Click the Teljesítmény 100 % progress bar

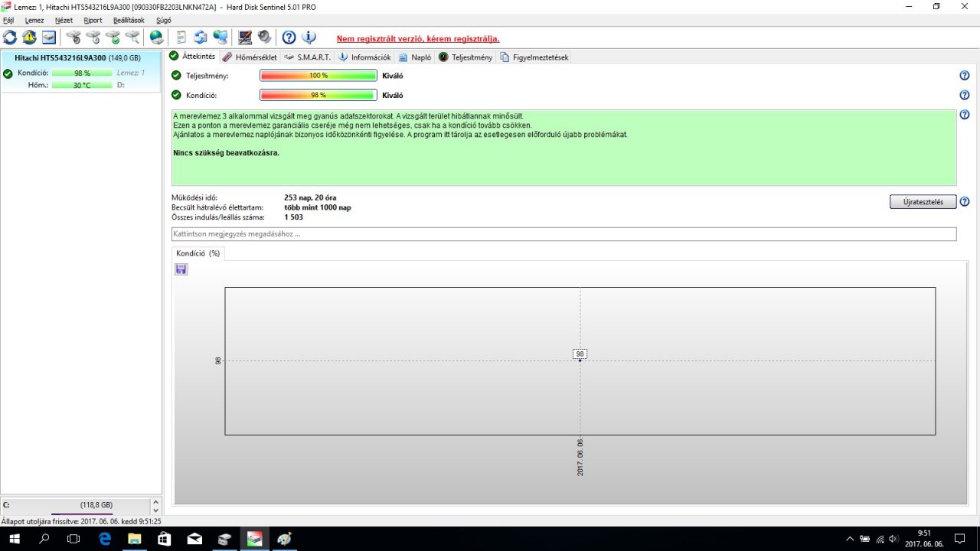tap(318, 76)
